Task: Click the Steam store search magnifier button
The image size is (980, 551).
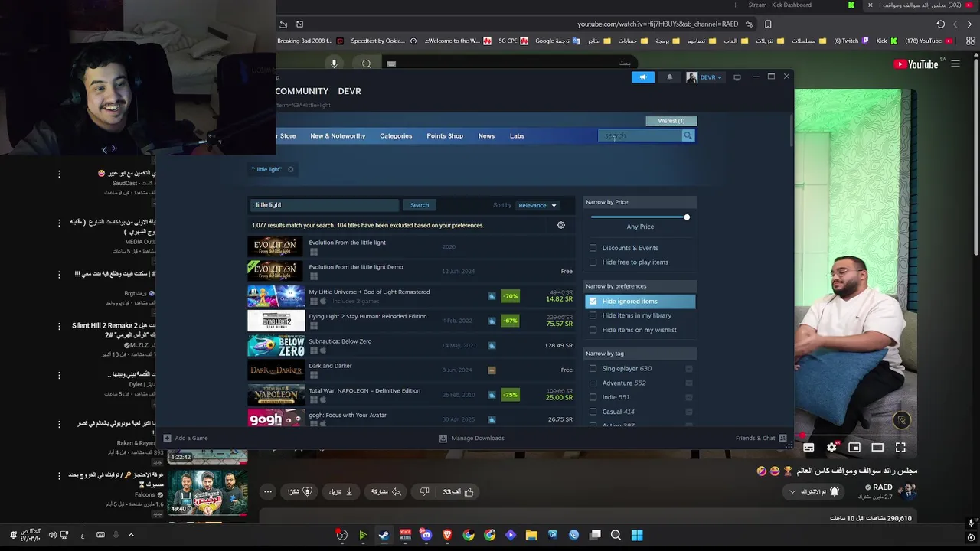Action: pyautogui.click(x=688, y=135)
